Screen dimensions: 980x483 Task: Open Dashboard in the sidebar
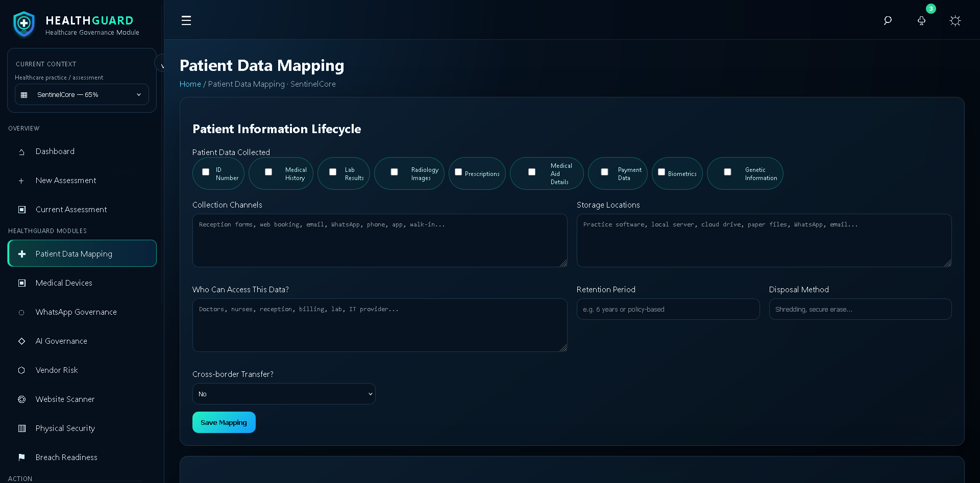[x=82, y=151]
